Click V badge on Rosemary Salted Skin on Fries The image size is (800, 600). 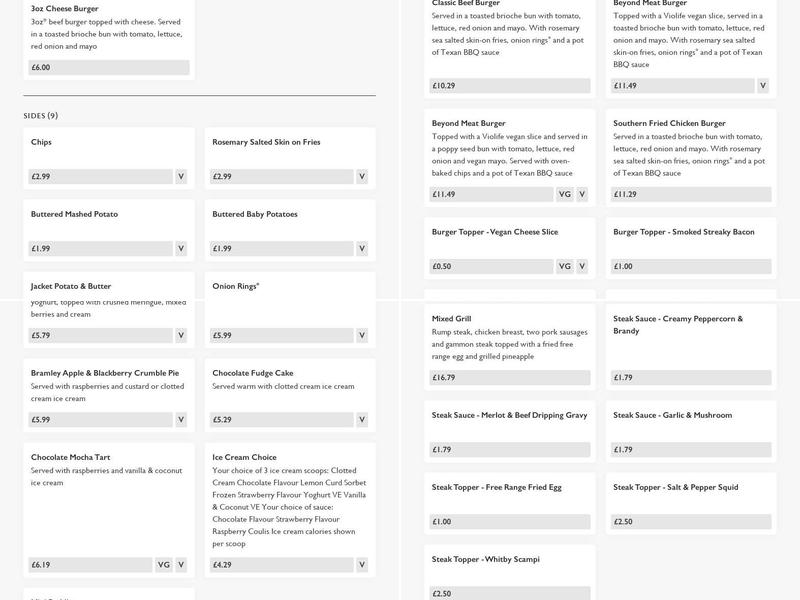tap(362, 177)
